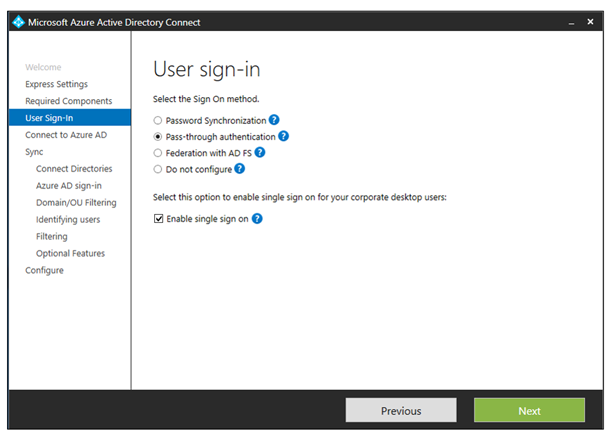Go to Configure step in sidebar

click(44, 270)
